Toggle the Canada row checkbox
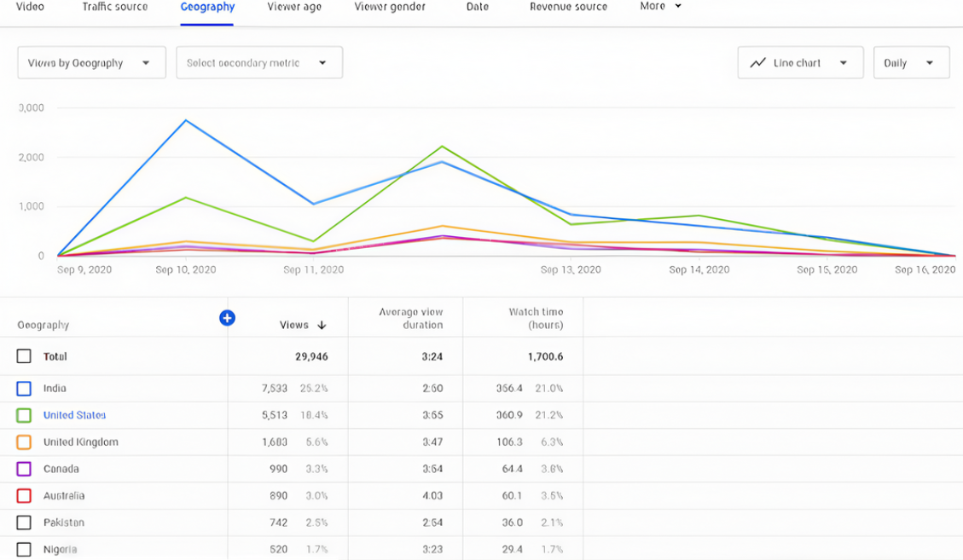Image resolution: width=963 pixels, height=560 pixels. coord(24,469)
